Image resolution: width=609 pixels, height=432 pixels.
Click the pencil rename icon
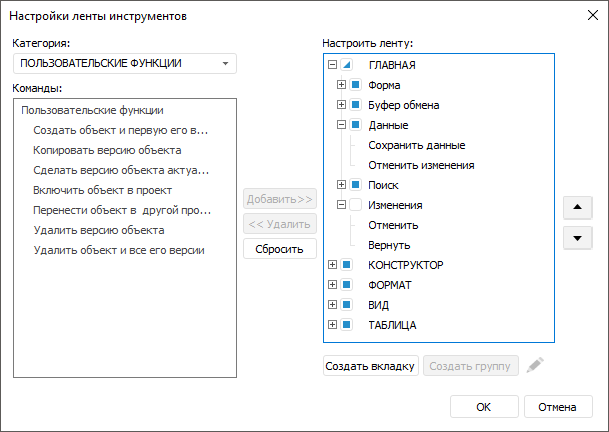coord(537,366)
